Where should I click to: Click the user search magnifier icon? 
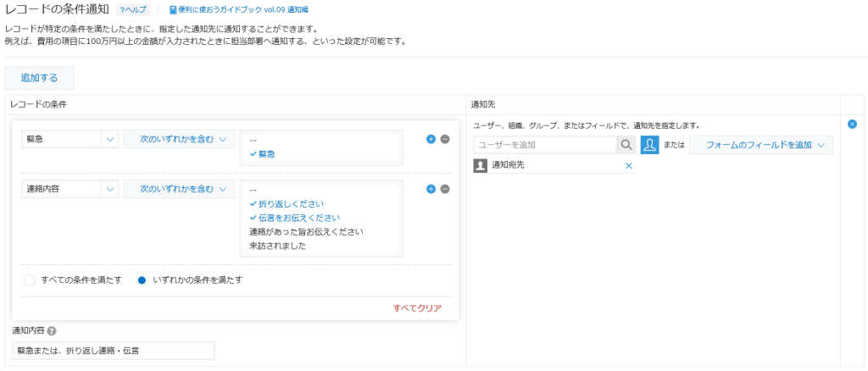coord(626,145)
